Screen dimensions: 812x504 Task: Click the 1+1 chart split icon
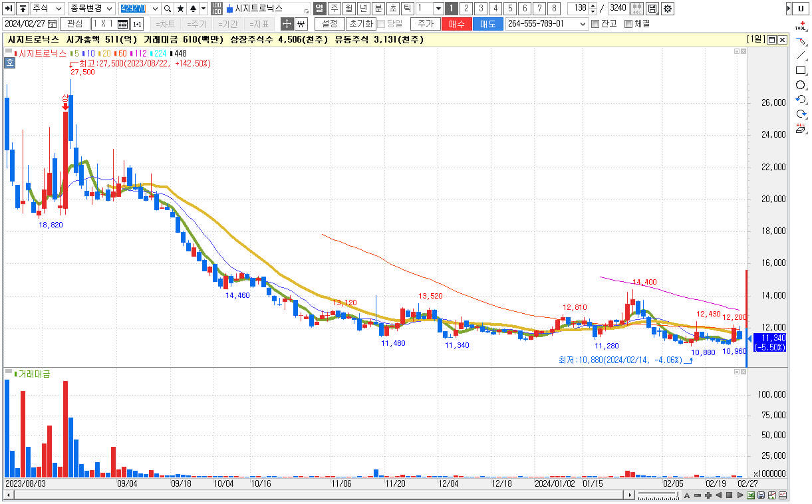137,24
